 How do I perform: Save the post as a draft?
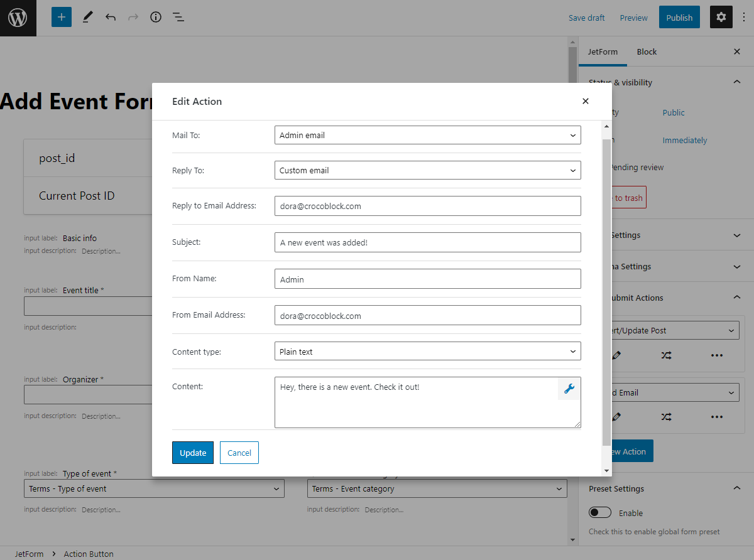click(x=586, y=17)
